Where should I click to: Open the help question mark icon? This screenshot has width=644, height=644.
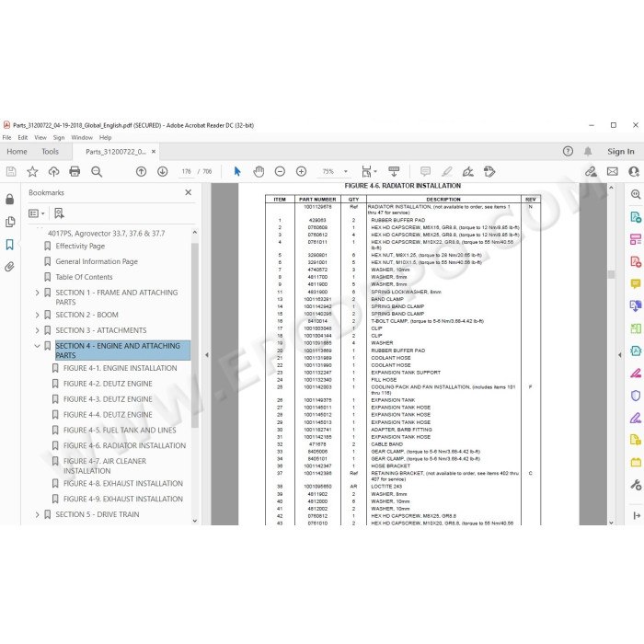coord(568,152)
